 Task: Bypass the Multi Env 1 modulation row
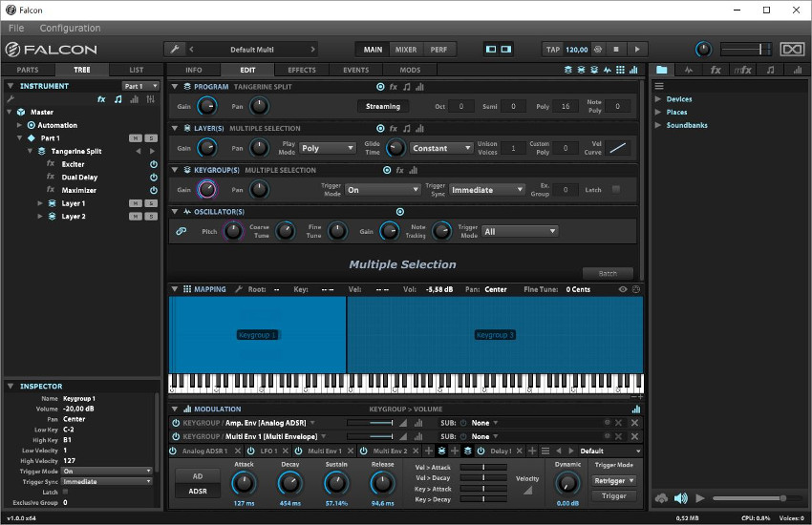point(176,436)
